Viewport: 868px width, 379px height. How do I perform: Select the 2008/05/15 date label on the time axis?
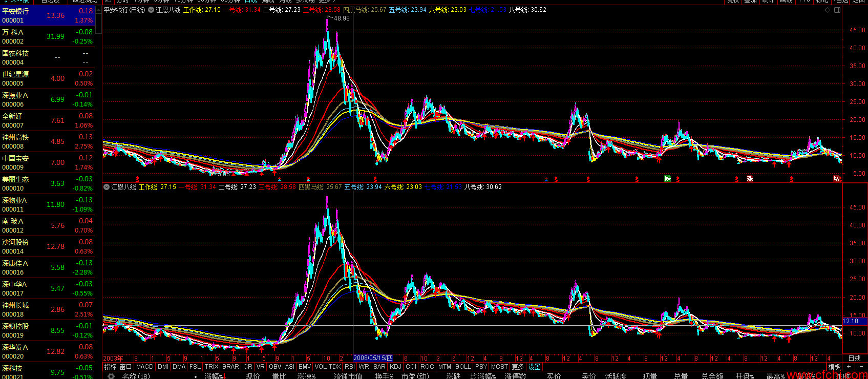click(373, 358)
